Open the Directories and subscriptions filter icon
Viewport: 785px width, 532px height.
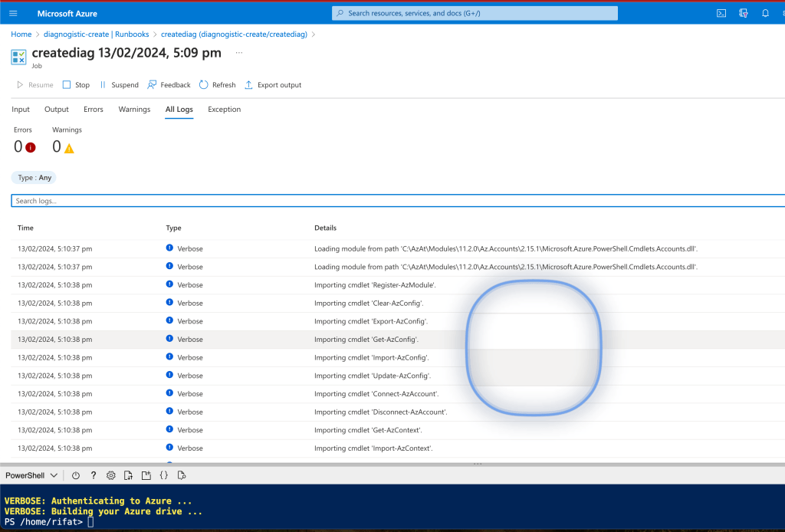(x=744, y=14)
